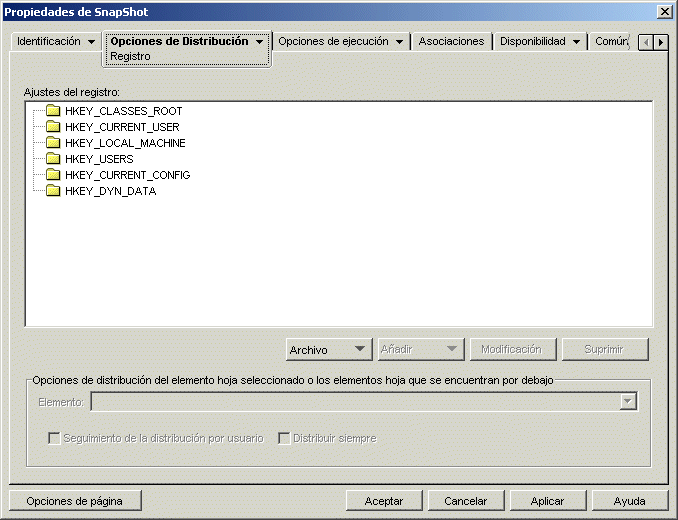The height and width of the screenshot is (520, 678).
Task: Select the HKEY_CLASSES_ROOT label
Action: pos(124,111)
